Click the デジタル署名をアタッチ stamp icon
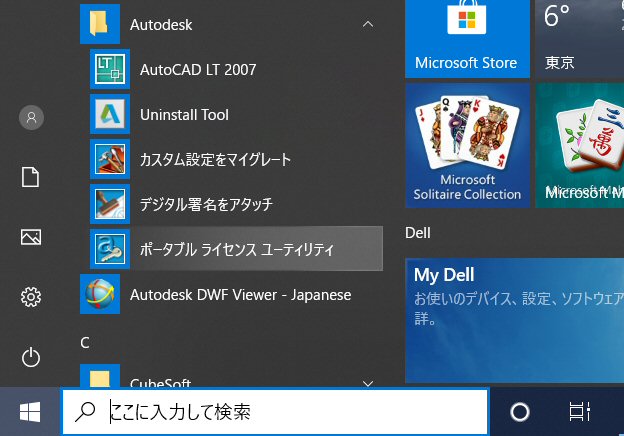 (x=110, y=204)
